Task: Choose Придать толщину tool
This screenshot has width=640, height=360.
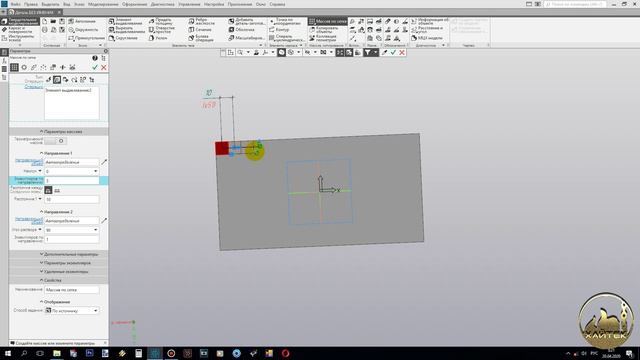Action: point(162,21)
